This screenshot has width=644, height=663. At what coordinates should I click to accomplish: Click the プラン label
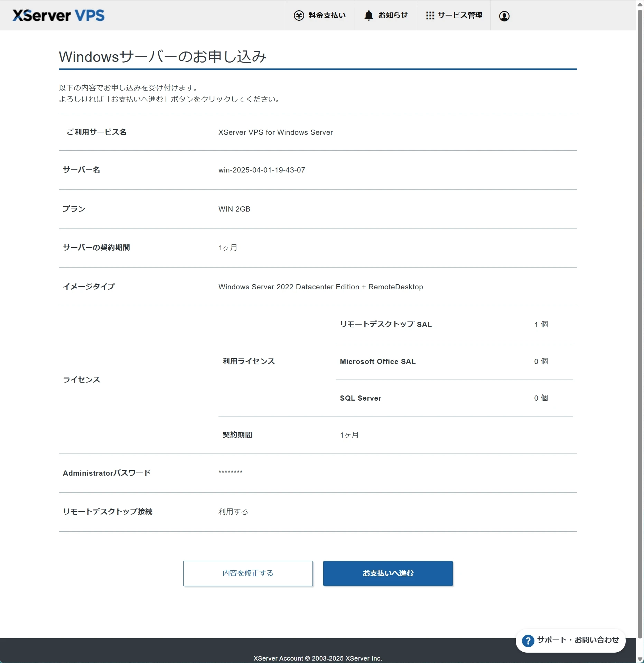(74, 209)
